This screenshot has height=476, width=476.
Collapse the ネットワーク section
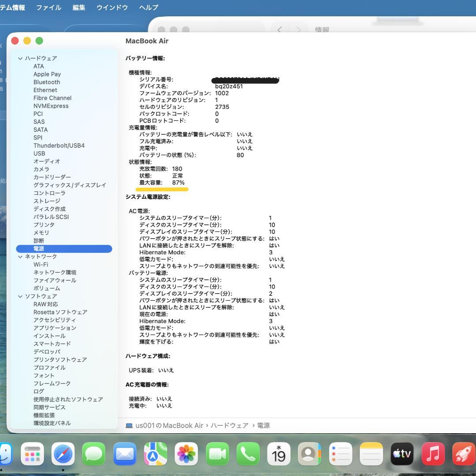click(x=21, y=257)
